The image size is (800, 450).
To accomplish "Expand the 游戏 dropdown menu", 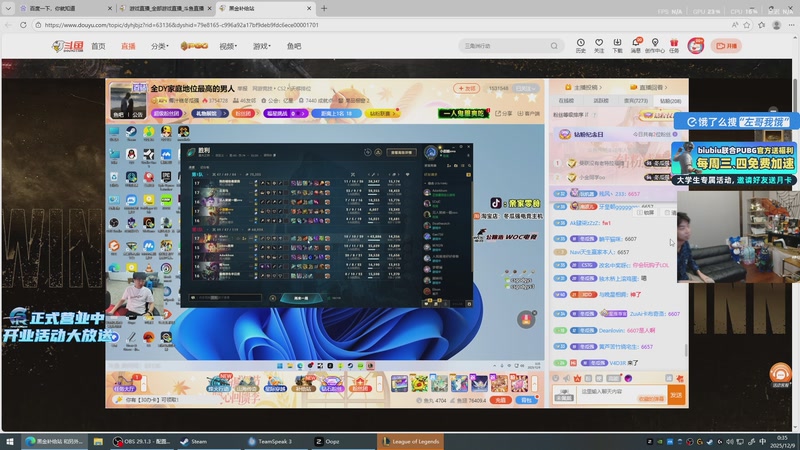I will [x=261, y=46].
